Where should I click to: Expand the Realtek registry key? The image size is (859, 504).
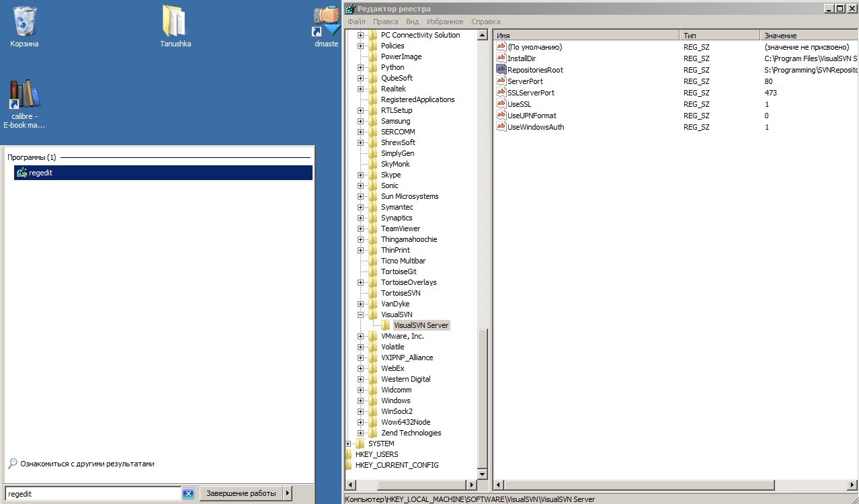[x=361, y=89]
